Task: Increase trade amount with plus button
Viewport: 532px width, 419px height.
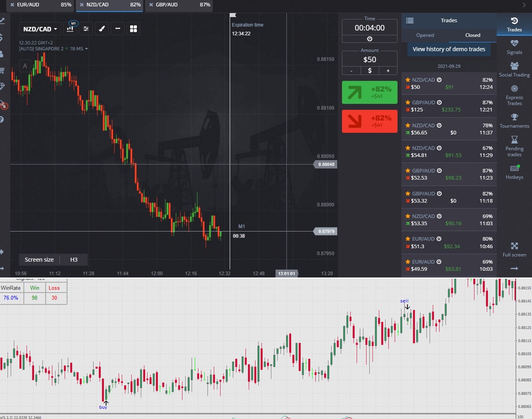Action: (388, 71)
